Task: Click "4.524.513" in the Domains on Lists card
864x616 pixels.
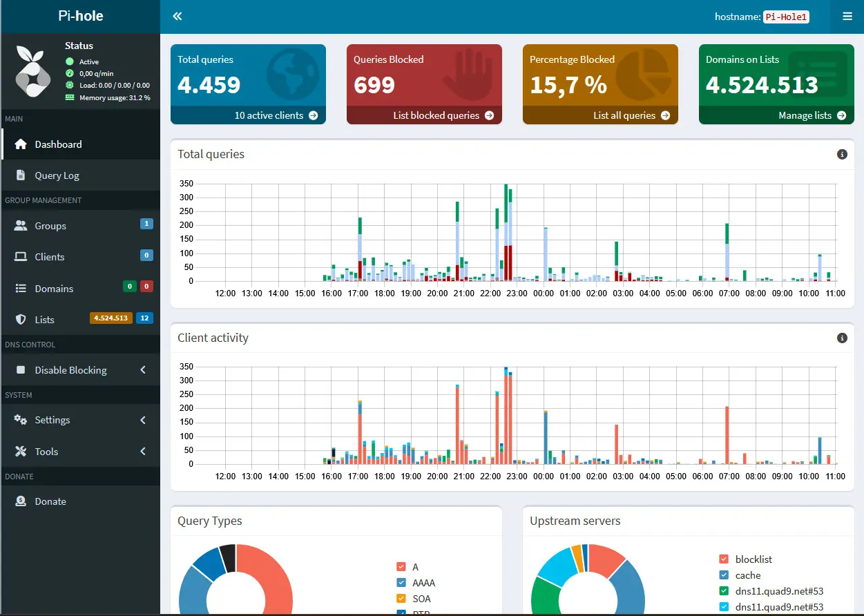Action: (762, 84)
